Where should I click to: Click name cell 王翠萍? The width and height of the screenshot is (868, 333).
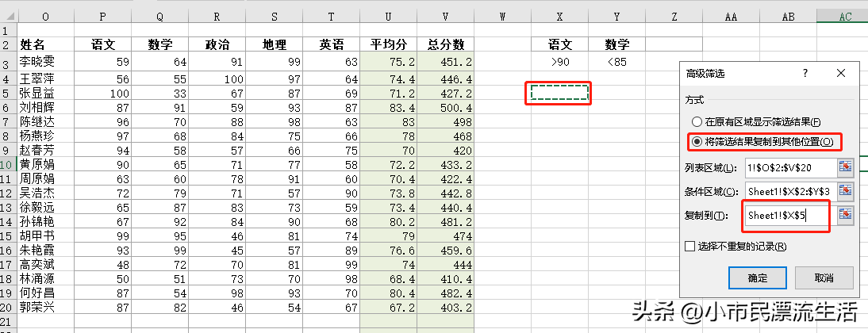tap(45, 79)
